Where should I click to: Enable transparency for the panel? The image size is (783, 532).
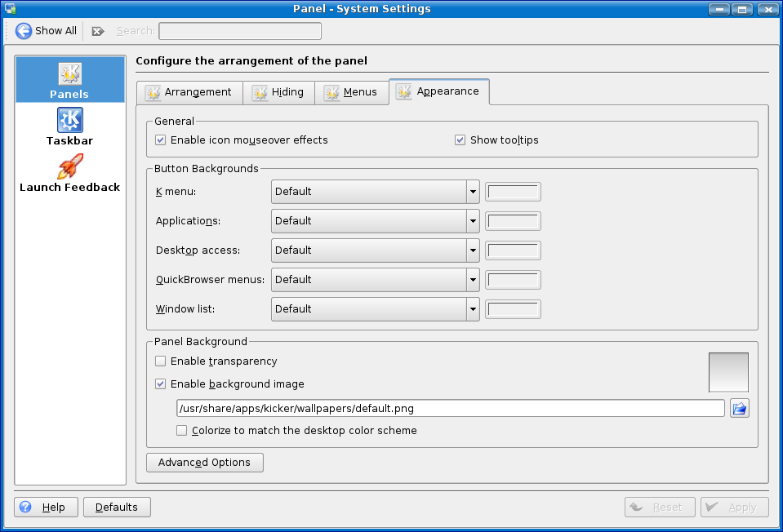[x=161, y=361]
